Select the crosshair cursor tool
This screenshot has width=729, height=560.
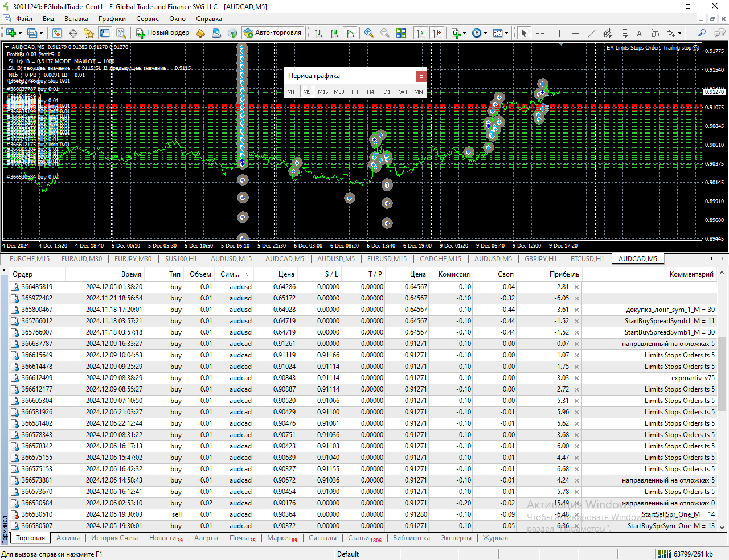pos(540,33)
